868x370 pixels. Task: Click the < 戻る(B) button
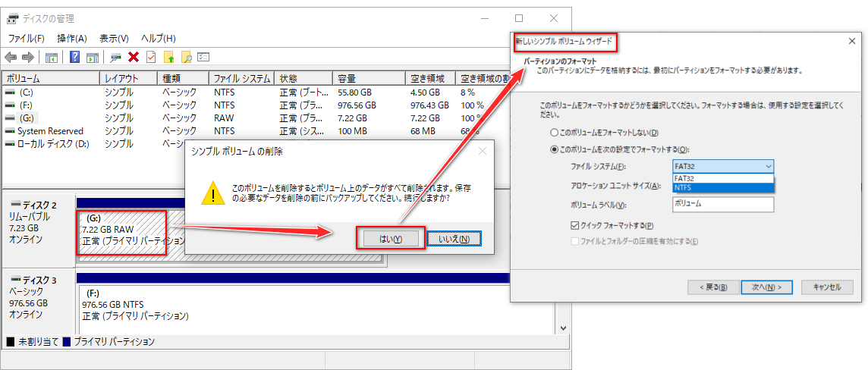pos(712,287)
